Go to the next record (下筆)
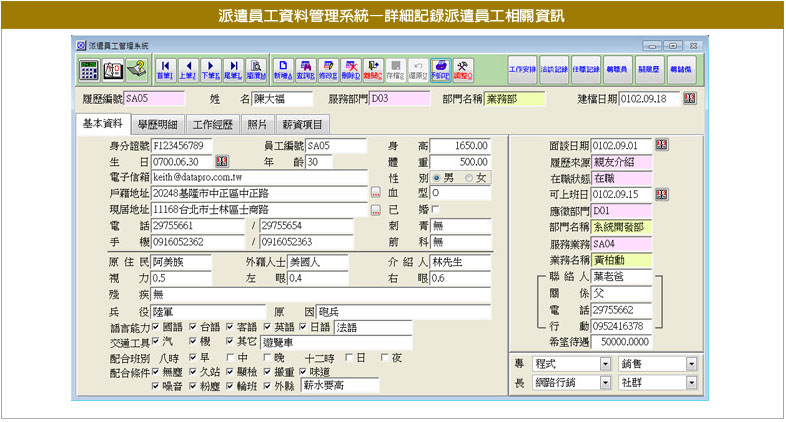This screenshot has height=422, width=786. [211, 69]
